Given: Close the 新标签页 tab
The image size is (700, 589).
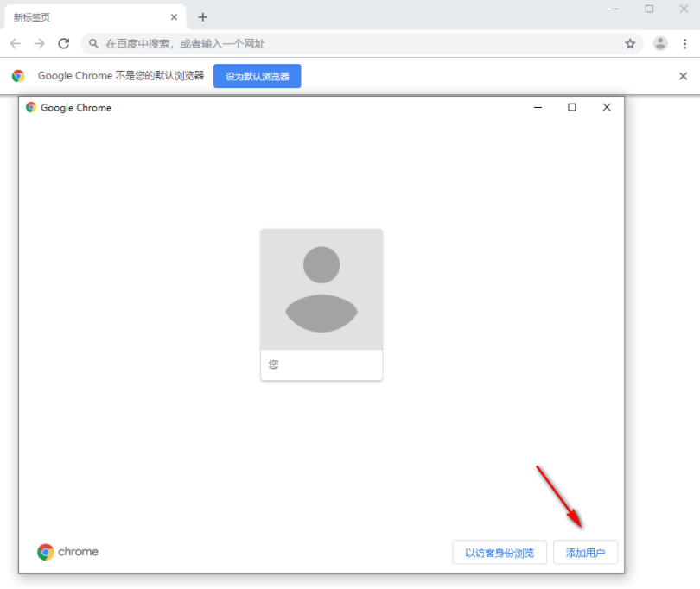Looking at the screenshot, I should (x=174, y=17).
